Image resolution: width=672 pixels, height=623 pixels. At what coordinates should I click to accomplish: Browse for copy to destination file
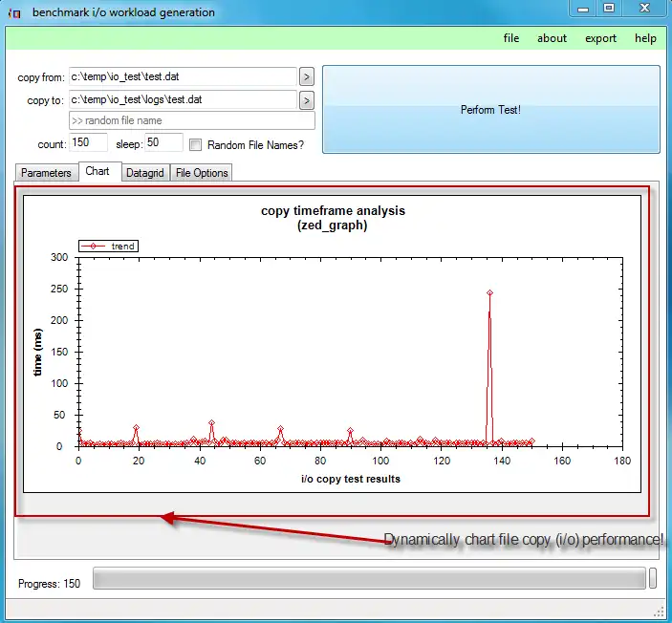tap(307, 100)
